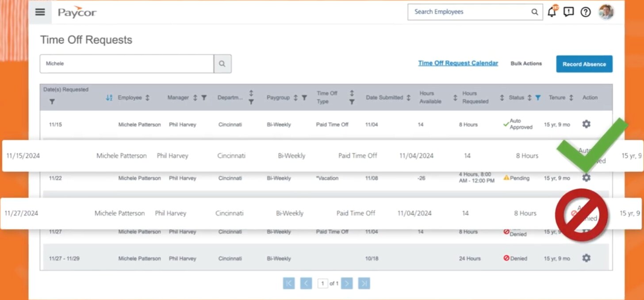The image size is (644, 300).
Task: Sort by Date Submitted column
Action: pyautogui.click(x=408, y=98)
